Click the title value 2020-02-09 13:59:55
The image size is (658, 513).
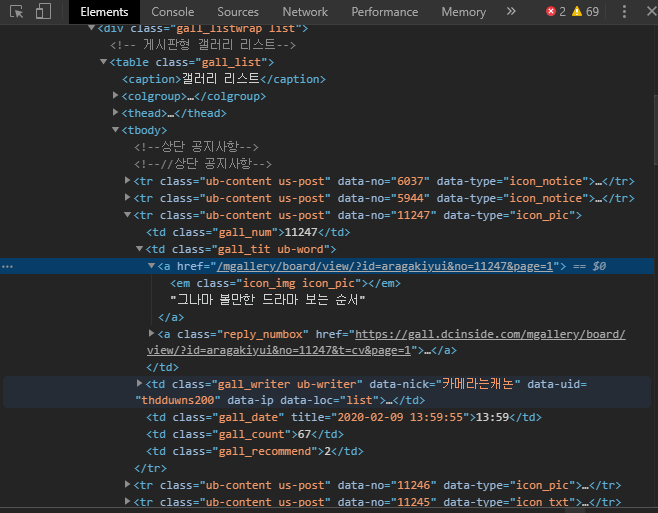click(x=400, y=417)
